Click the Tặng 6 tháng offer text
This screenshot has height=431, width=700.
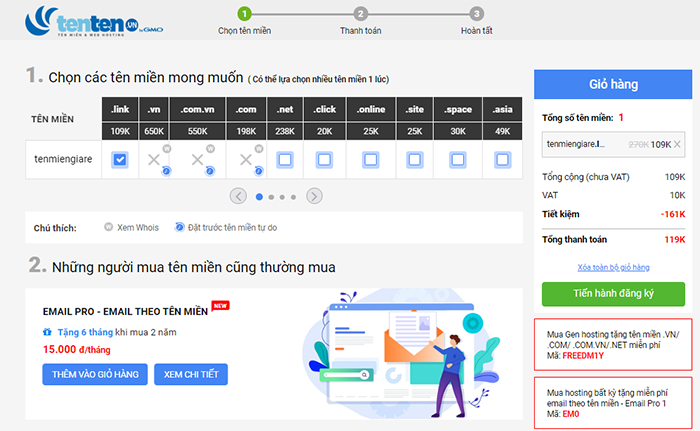point(85,332)
